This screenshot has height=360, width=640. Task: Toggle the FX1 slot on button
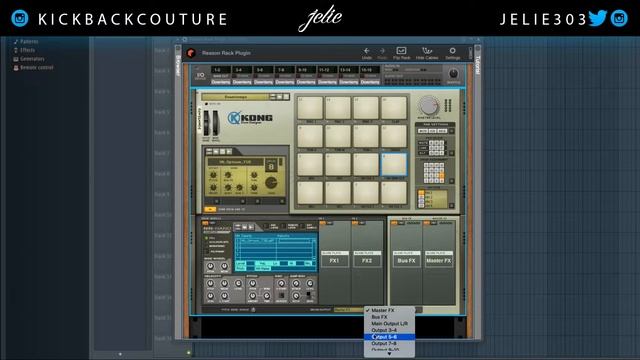click(x=322, y=223)
